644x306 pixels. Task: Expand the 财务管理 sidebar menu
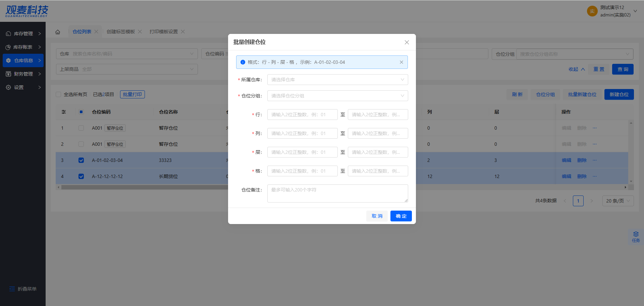point(23,74)
